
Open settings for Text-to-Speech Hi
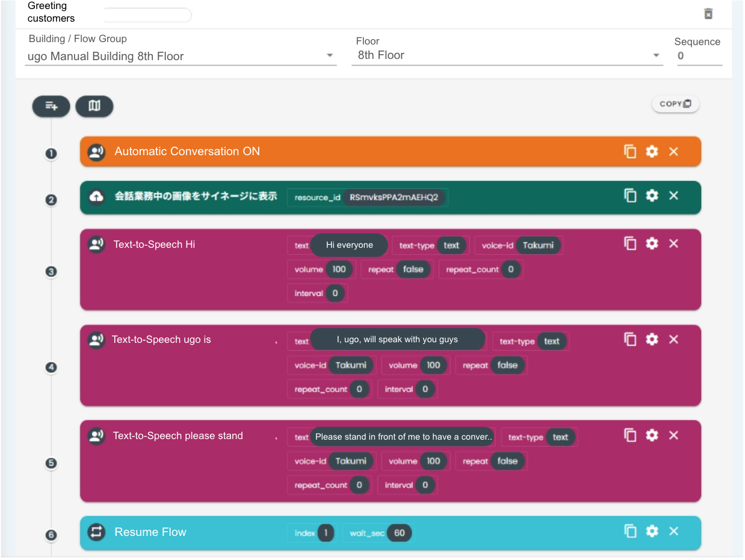[652, 243]
